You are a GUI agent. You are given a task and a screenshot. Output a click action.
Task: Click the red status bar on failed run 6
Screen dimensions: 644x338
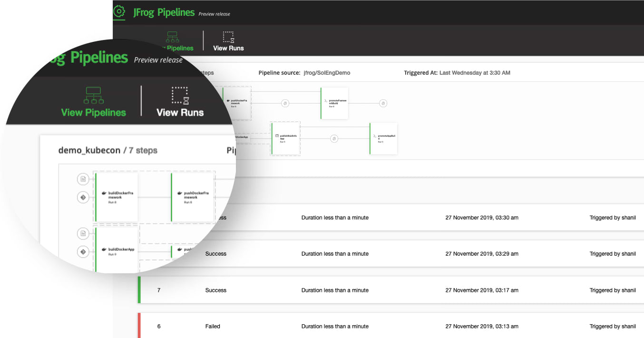click(138, 326)
